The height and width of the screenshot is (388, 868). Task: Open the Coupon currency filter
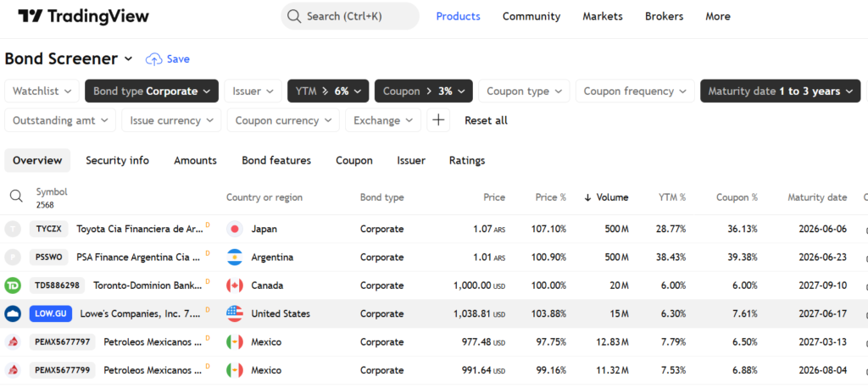point(283,120)
